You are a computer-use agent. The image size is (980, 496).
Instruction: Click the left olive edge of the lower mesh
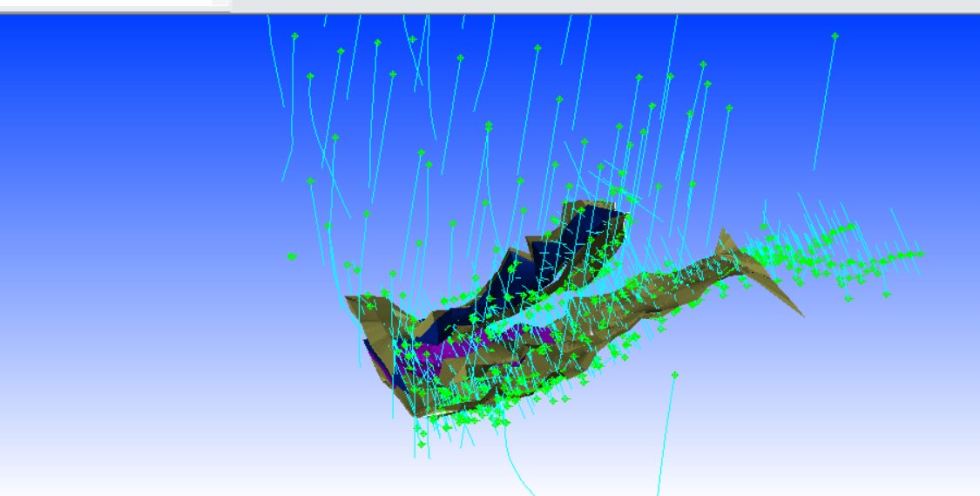pyautogui.click(x=359, y=314)
